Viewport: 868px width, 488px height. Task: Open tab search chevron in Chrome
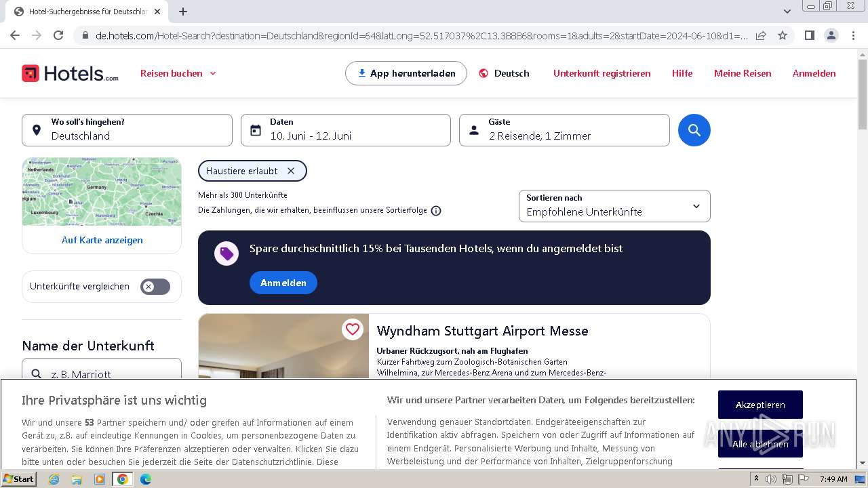(787, 12)
